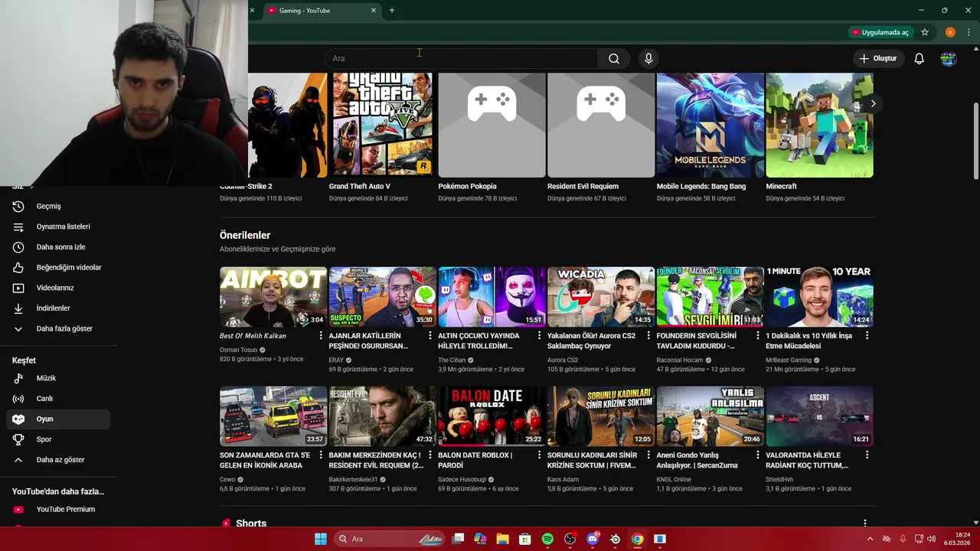Show next games with carousel arrow
The image size is (980, 551).
point(873,103)
